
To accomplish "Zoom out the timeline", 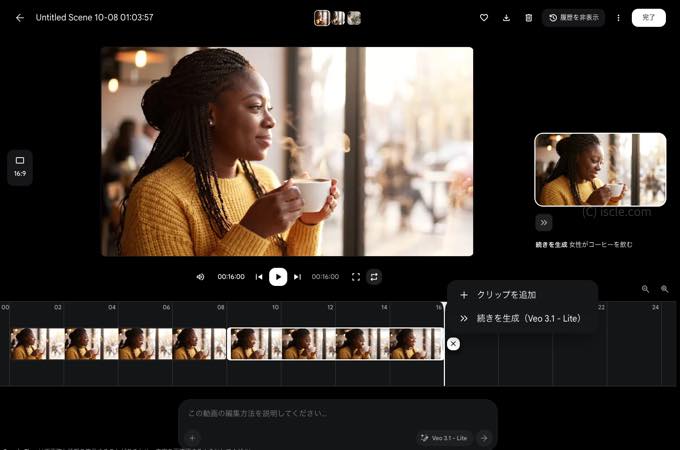I will click(645, 289).
